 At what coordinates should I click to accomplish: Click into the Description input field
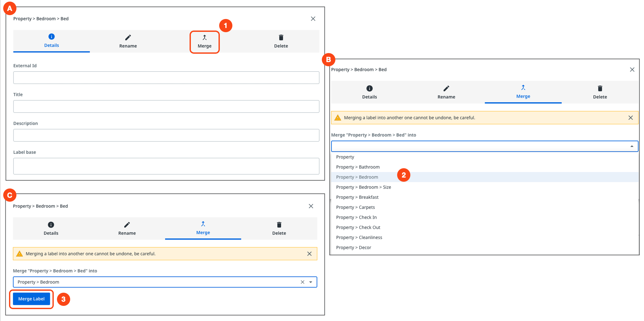pos(166,135)
